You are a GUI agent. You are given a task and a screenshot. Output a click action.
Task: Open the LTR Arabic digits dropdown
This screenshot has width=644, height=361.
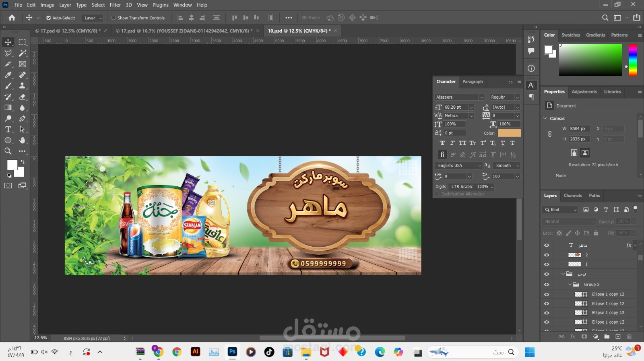click(472, 187)
